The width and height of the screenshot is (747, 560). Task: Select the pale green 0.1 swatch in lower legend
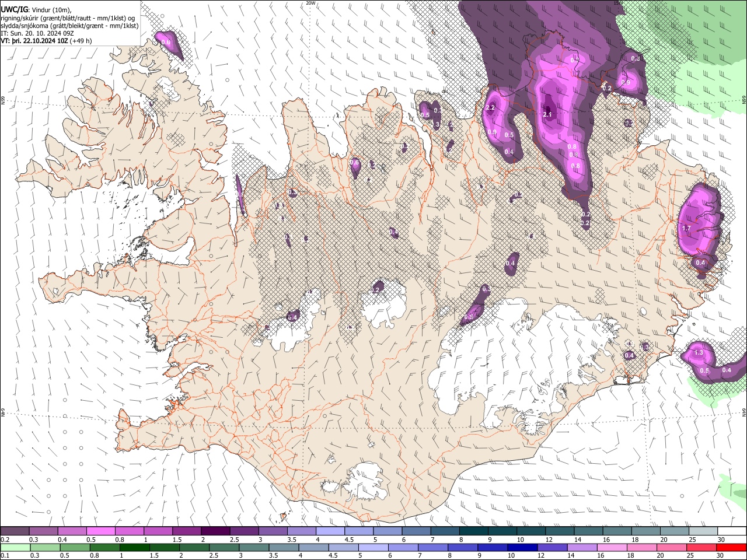pos(15,547)
